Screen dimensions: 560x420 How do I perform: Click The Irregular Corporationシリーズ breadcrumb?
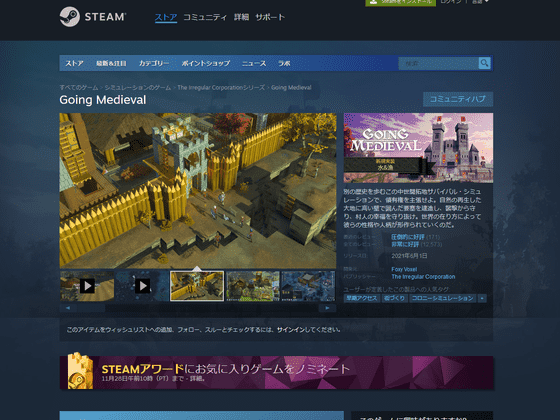tap(221, 88)
